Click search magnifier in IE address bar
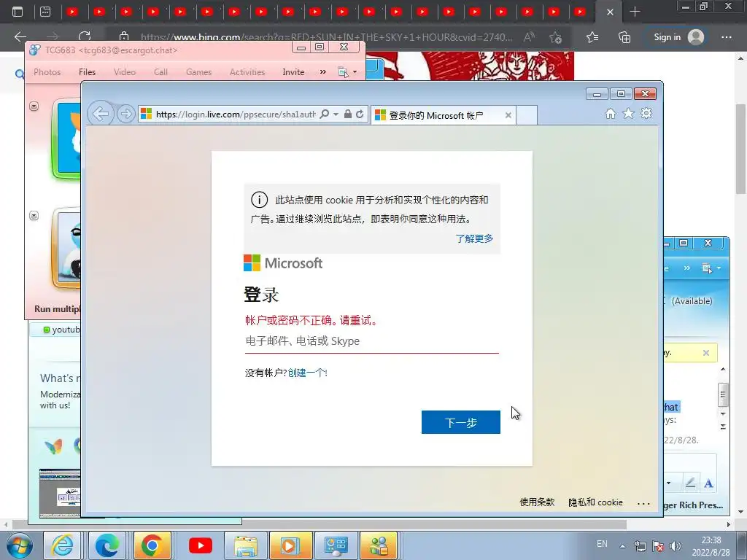 (325, 114)
